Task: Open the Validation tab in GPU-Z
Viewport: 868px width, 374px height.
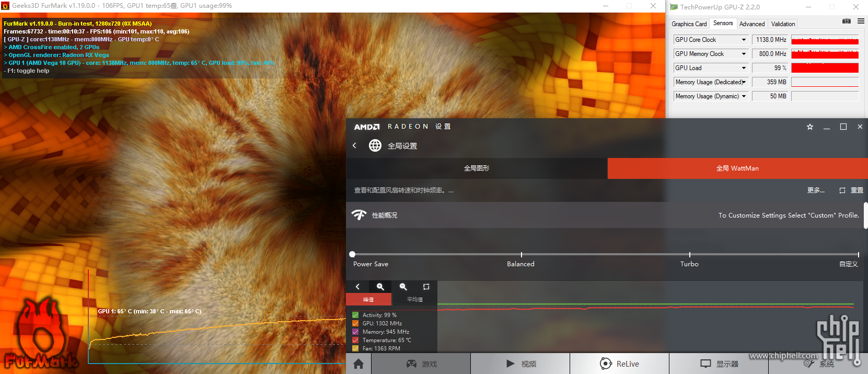Action: click(783, 24)
